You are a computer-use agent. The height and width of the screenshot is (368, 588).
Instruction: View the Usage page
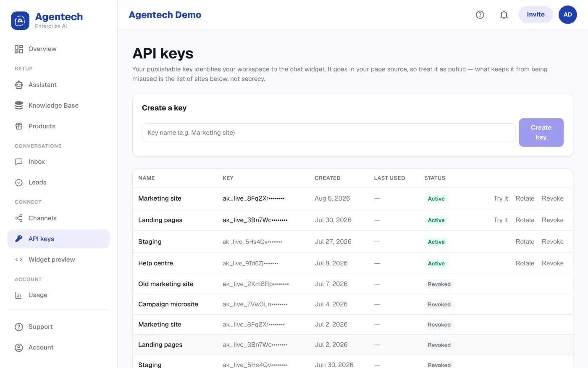pyautogui.click(x=59, y=295)
